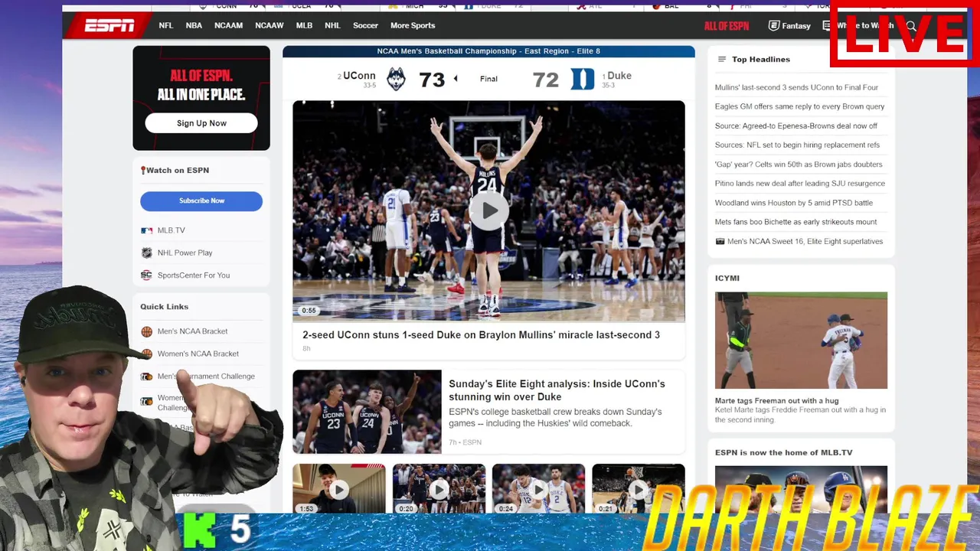
Task: Open the Men's Tournament Challenge link
Action: point(206,377)
